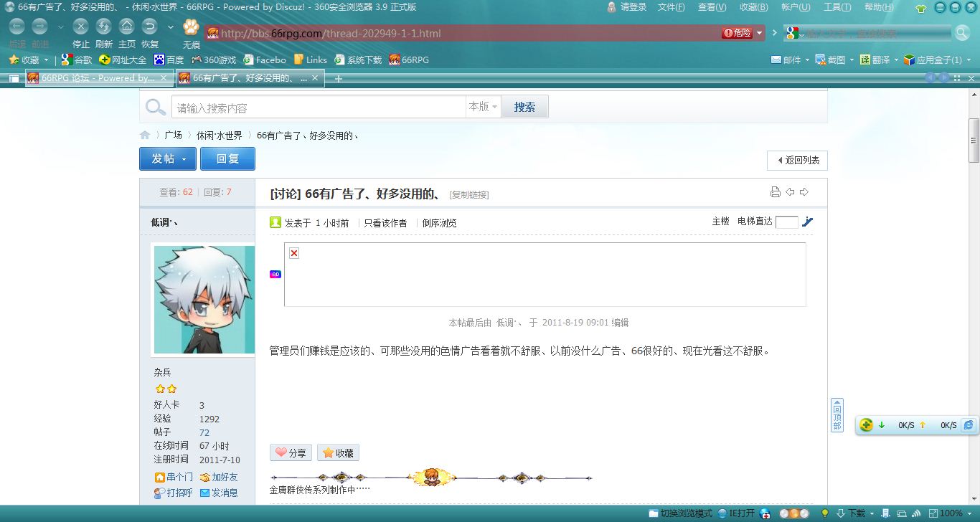The image size is (980, 522).
Task: Click the user avatar thumbnail of 低调
Action: 204,300
